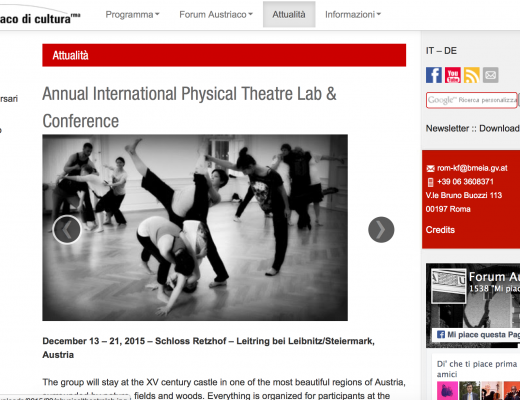
Task: Open the Credits link
Action: click(440, 230)
